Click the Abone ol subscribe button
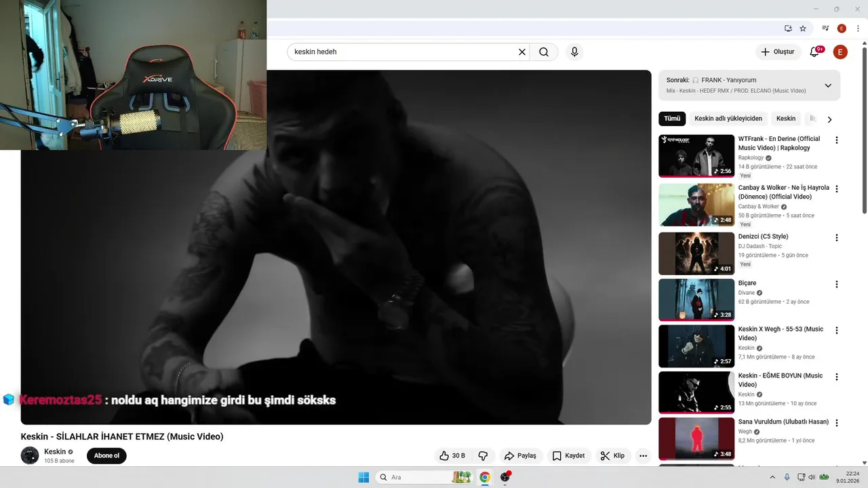This screenshot has width=868, height=488. 106,455
